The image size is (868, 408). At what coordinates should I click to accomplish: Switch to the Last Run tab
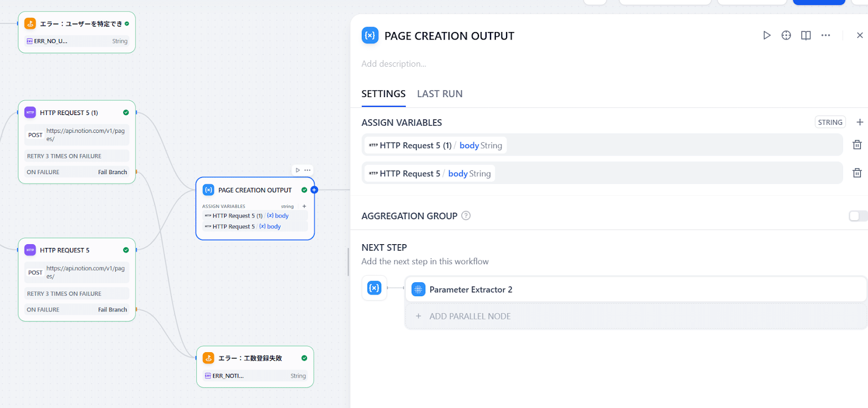[439, 94]
